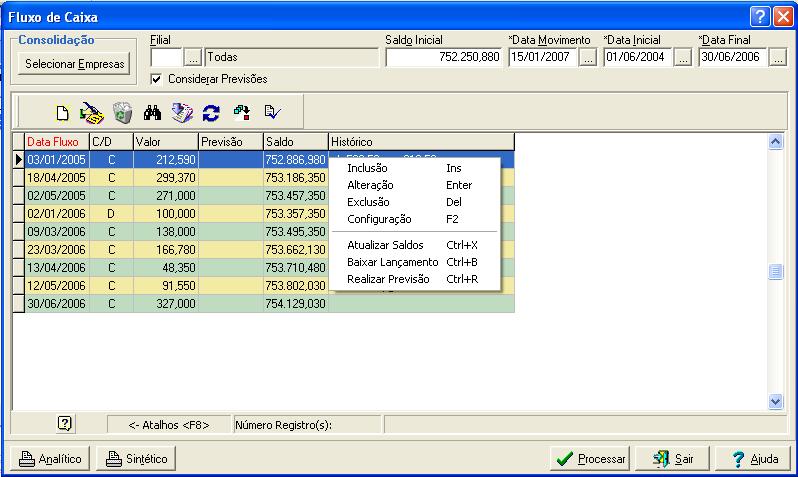Click the edit entry pencil icon
The width and height of the screenshot is (798, 477).
tap(92, 113)
